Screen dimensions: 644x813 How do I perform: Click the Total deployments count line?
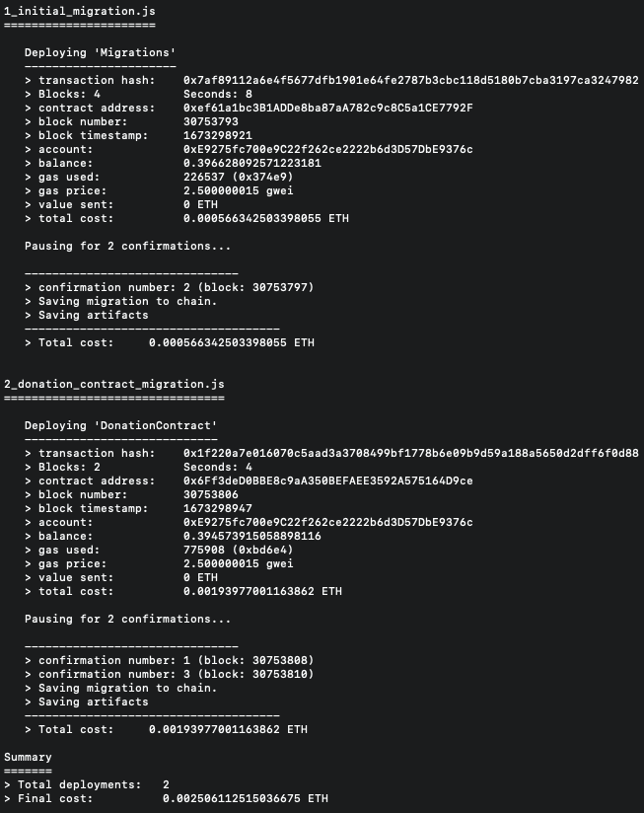point(89,784)
